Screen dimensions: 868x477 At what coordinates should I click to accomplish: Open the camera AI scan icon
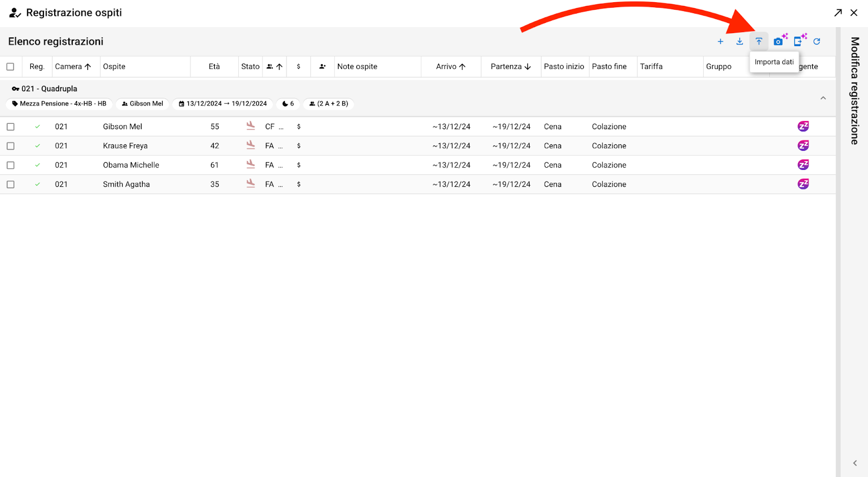(x=779, y=41)
